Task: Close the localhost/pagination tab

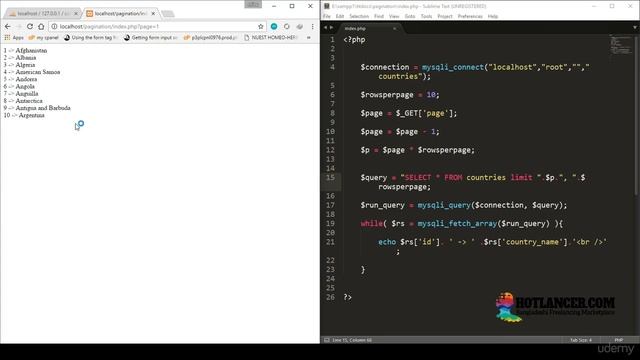Action: (x=153, y=14)
